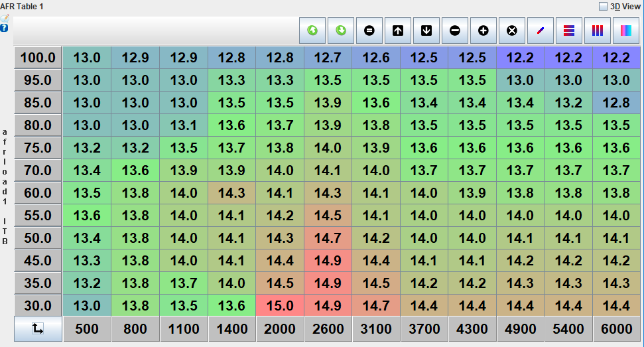Viewport: 644px width, 347px height.
Task: Click the 6000 RPM column header
Action: (616, 328)
